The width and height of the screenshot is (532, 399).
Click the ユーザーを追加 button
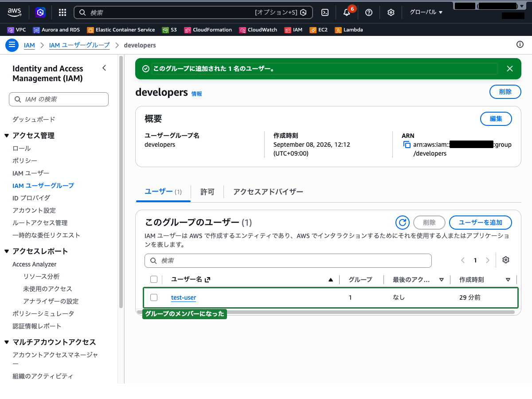481,223
